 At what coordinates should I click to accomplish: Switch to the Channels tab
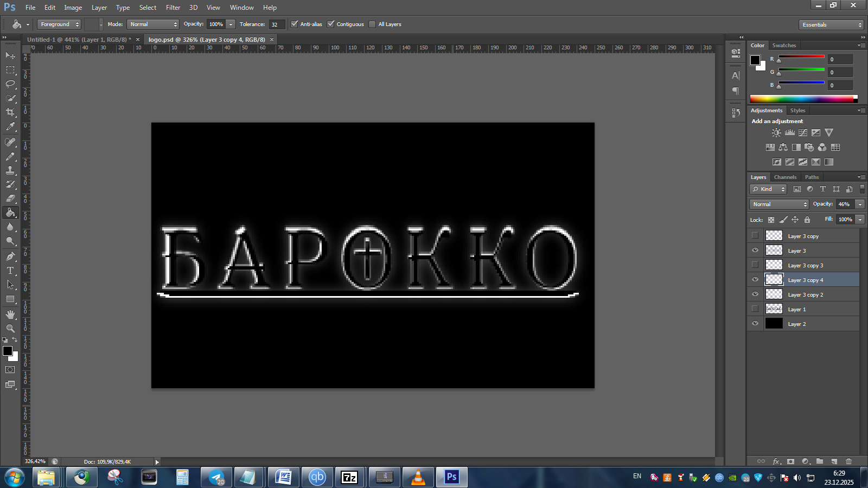click(785, 177)
